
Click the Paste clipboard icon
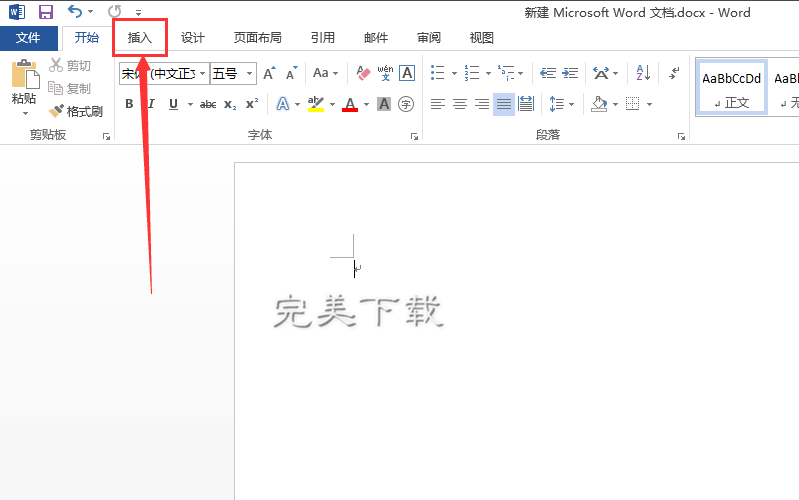click(x=24, y=74)
